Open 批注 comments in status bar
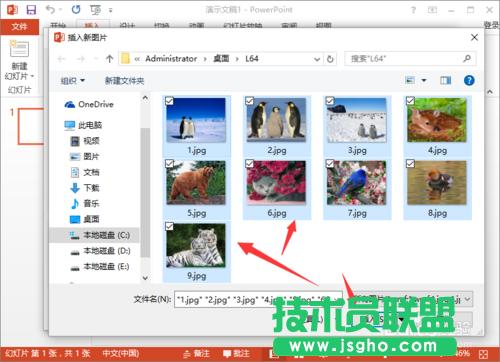 pos(236,354)
